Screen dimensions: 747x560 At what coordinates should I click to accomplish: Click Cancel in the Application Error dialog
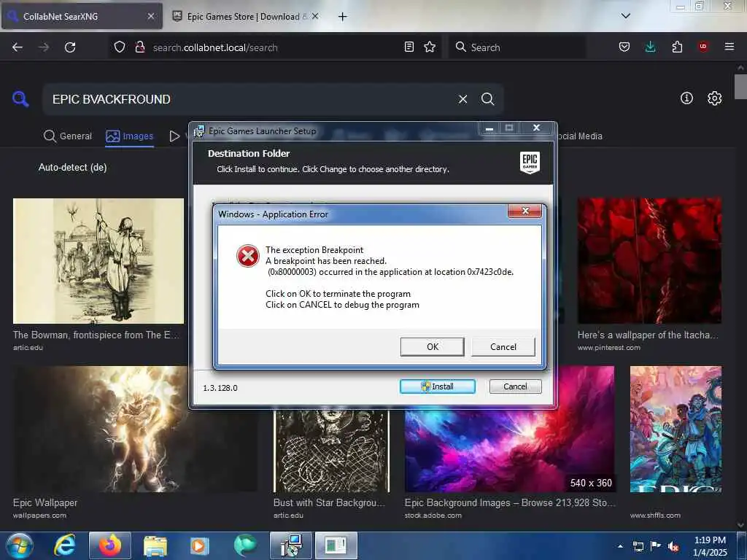click(503, 346)
